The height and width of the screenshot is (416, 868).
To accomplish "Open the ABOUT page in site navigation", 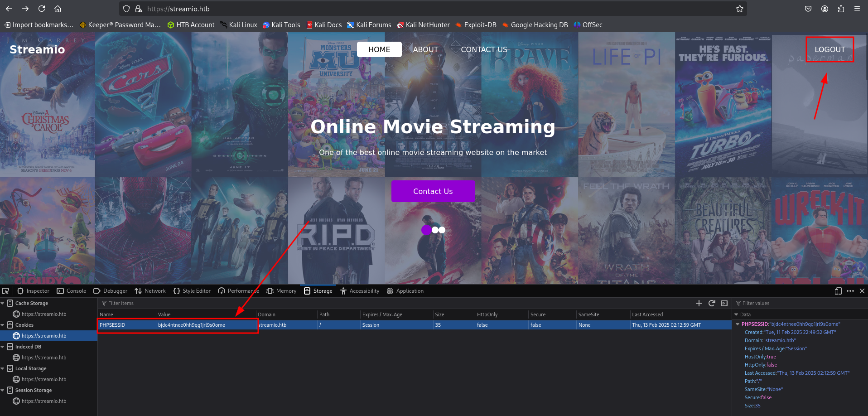I will (x=425, y=49).
